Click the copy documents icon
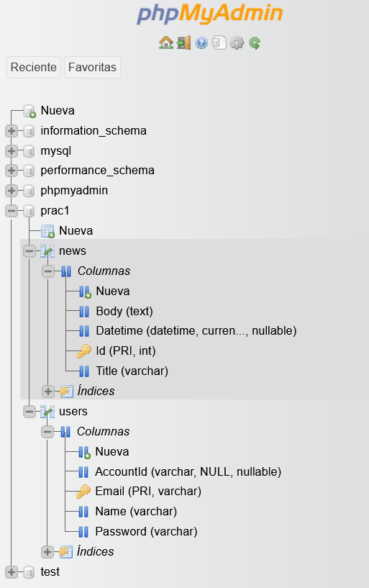This screenshot has width=369, height=588. pos(219,42)
